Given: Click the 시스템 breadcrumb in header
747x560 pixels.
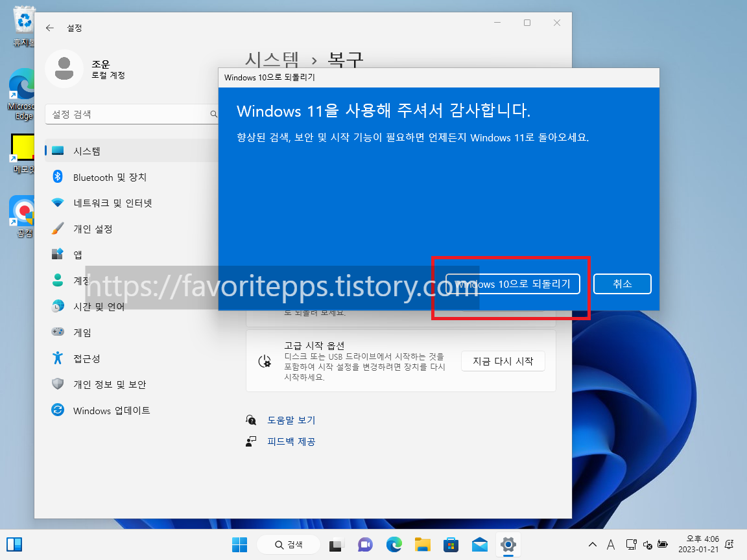Looking at the screenshot, I should (272, 60).
